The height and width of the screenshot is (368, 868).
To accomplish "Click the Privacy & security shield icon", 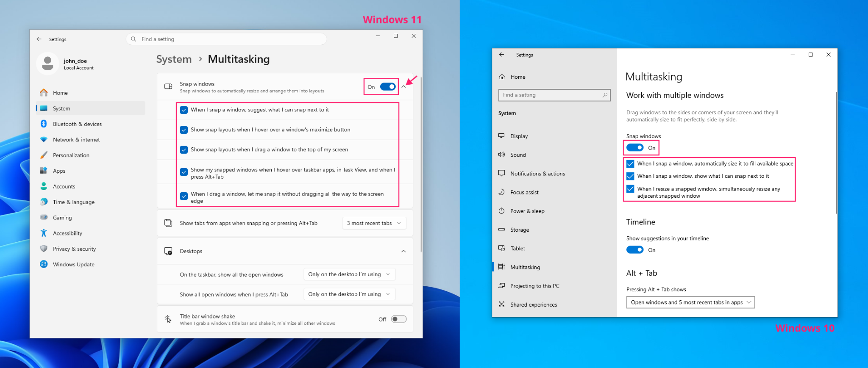I will coord(44,249).
